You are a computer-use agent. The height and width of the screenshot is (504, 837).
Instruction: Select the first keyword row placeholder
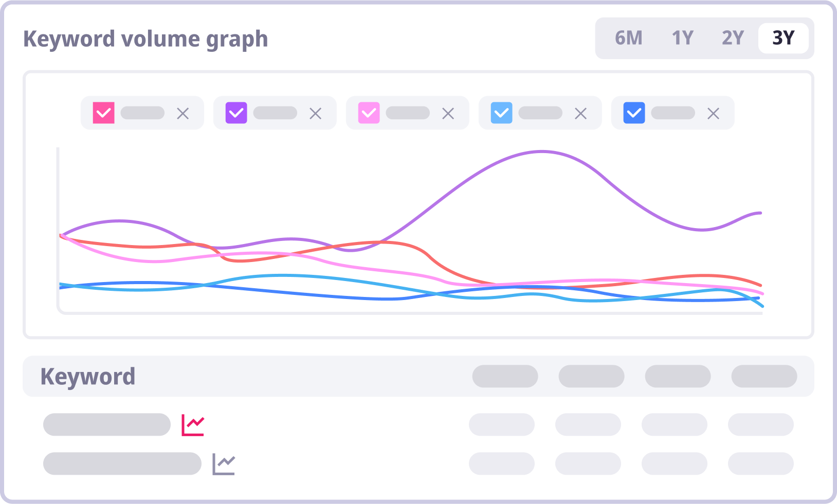tap(107, 425)
